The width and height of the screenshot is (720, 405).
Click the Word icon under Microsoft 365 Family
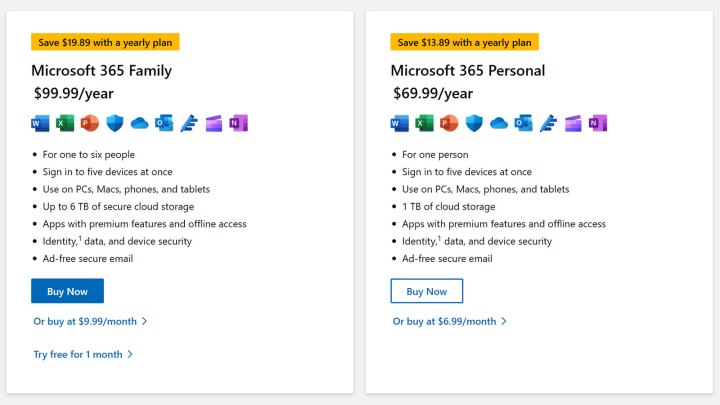coord(40,123)
